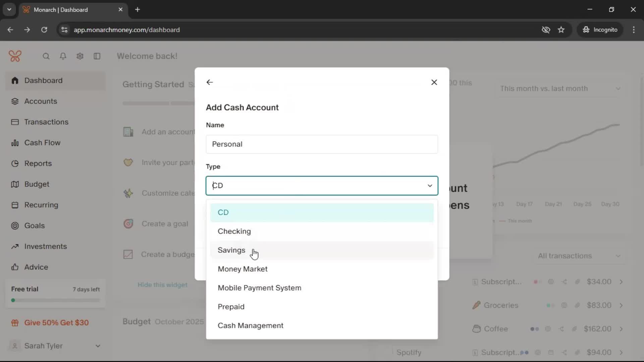Open the Sarah Tyler account menu
Viewport: 644px width, 362px height.
55,346
